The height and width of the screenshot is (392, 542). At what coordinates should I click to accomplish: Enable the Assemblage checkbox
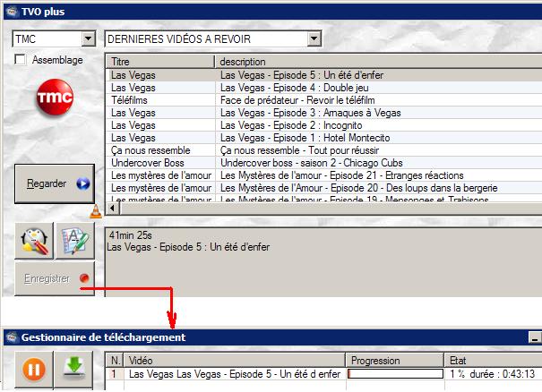click(x=22, y=60)
